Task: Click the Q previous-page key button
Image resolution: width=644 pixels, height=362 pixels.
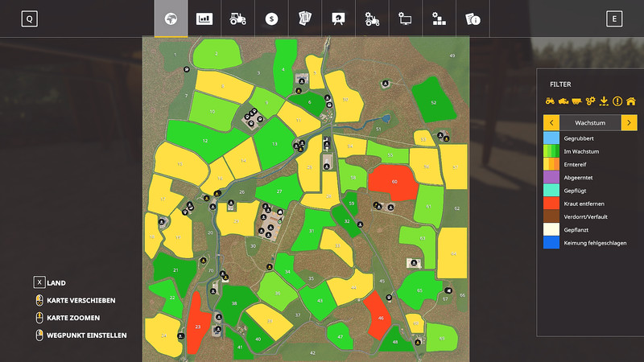Action: (30, 19)
